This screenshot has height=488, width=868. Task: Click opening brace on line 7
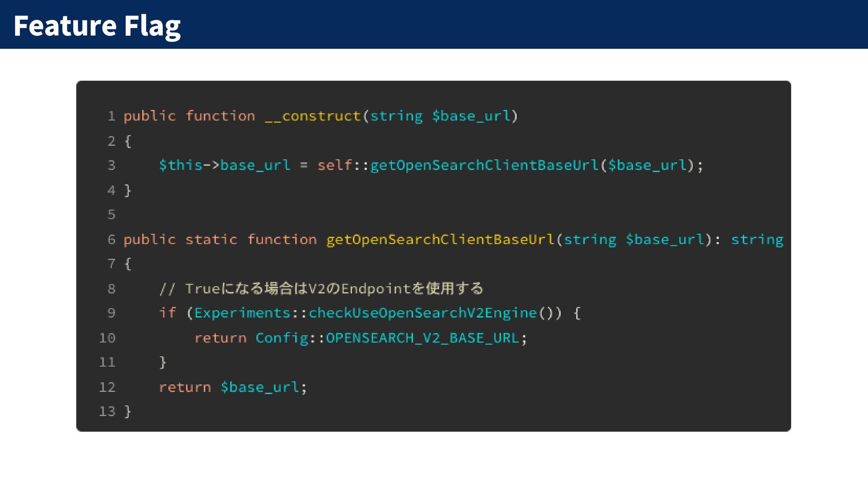click(x=128, y=264)
